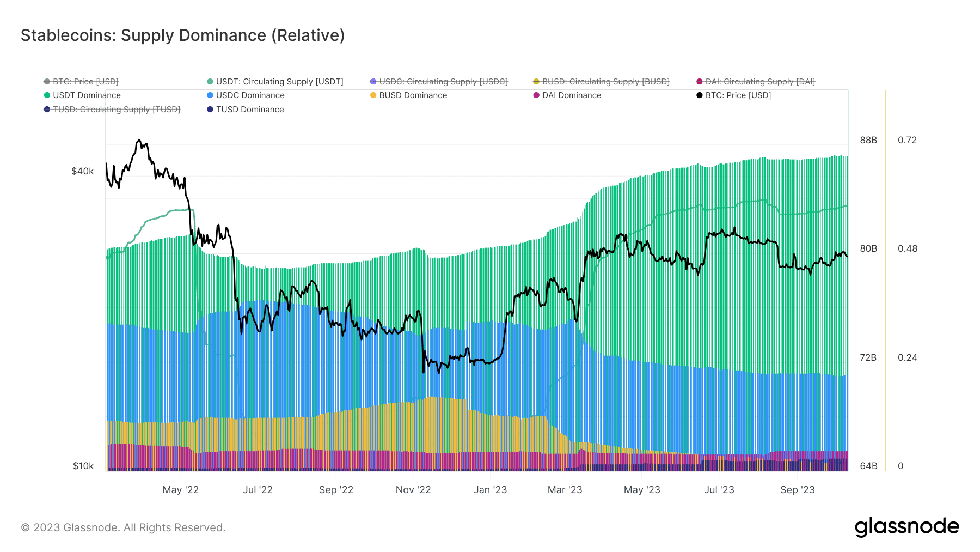Click the "0.48" dominance axis label

(x=908, y=248)
